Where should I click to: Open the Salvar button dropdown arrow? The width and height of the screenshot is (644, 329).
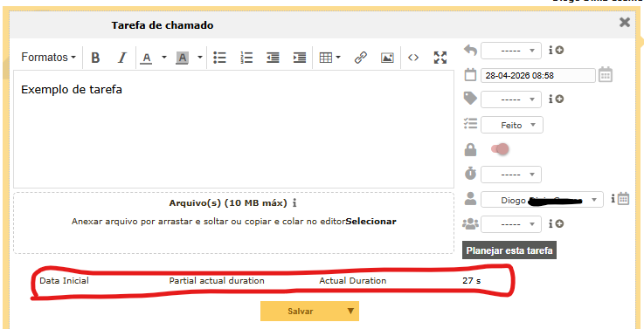[x=350, y=311]
